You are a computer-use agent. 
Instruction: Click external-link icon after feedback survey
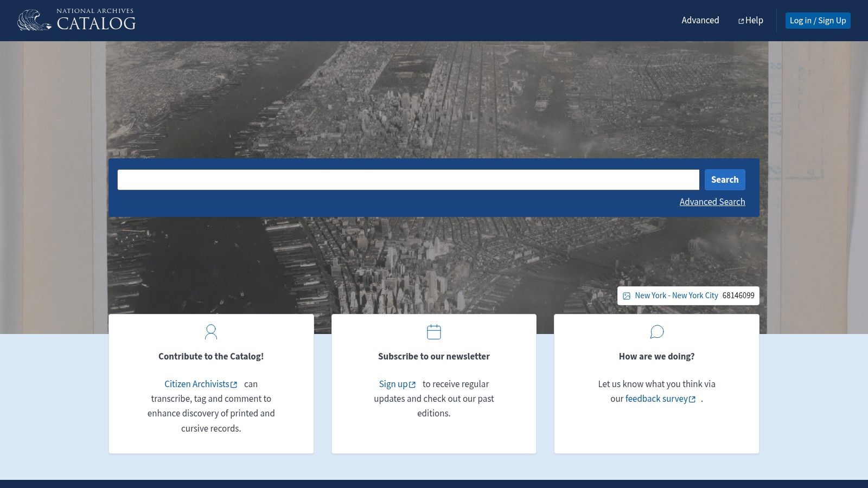[x=692, y=400]
